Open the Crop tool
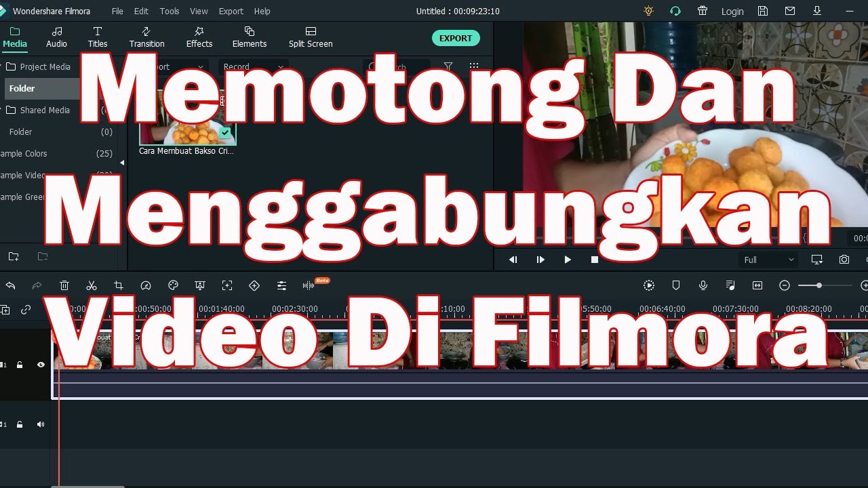The height and width of the screenshot is (488, 868). (x=119, y=285)
